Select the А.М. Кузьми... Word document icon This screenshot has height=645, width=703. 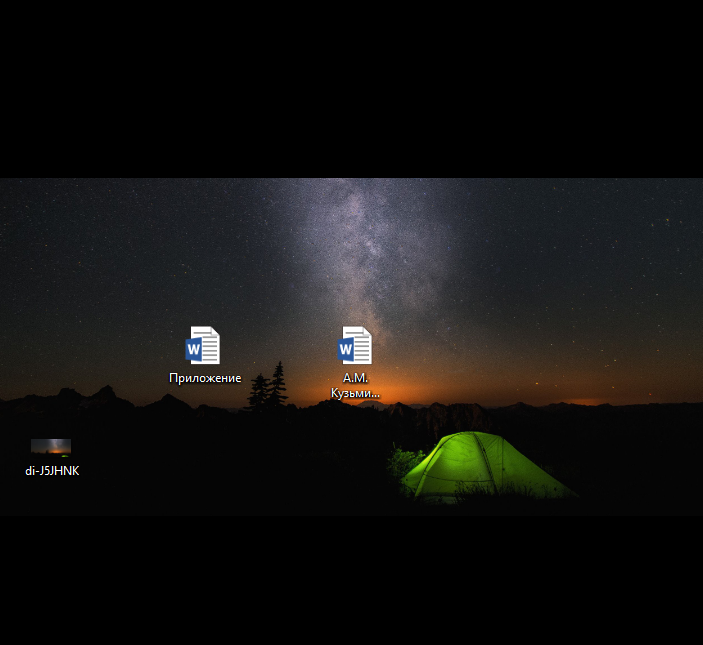coord(355,345)
